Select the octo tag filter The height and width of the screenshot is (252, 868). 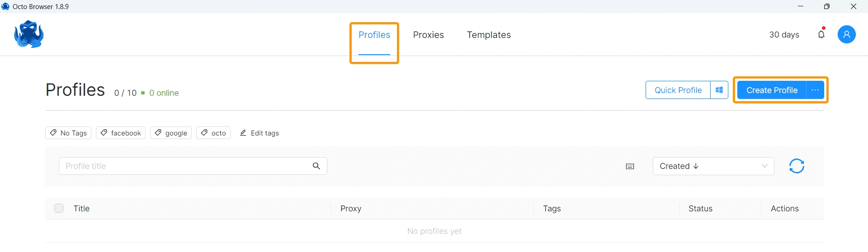point(213,133)
